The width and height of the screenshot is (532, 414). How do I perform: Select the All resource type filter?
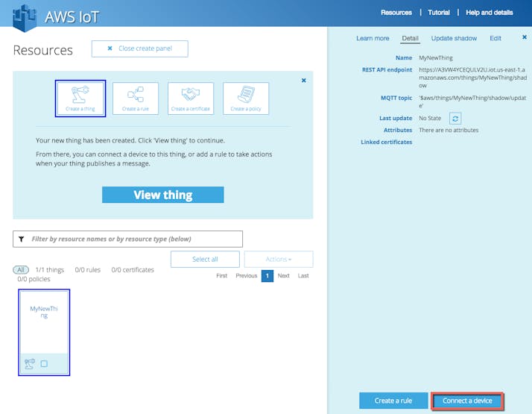pyautogui.click(x=21, y=270)
